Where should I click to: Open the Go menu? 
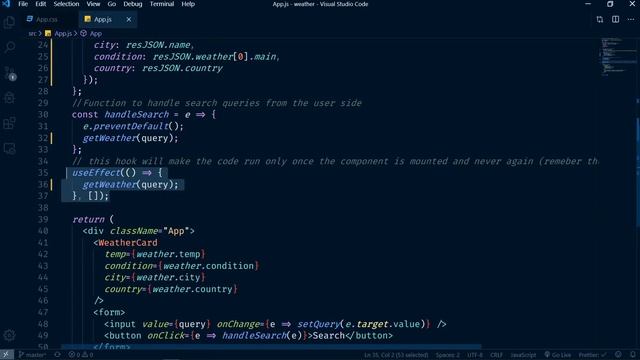click(112, 4)
